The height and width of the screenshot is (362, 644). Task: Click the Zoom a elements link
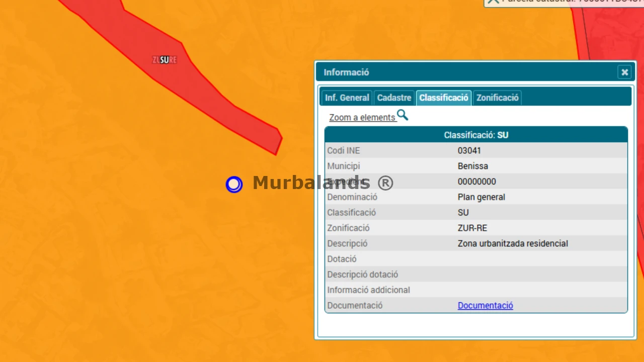(362, 117)
